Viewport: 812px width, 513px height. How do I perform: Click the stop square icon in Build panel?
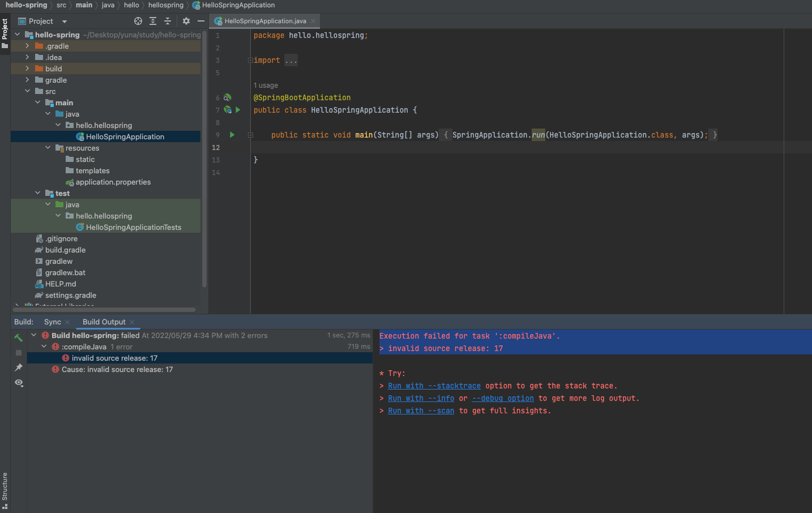pyautogui.click(x=19, y=352)
